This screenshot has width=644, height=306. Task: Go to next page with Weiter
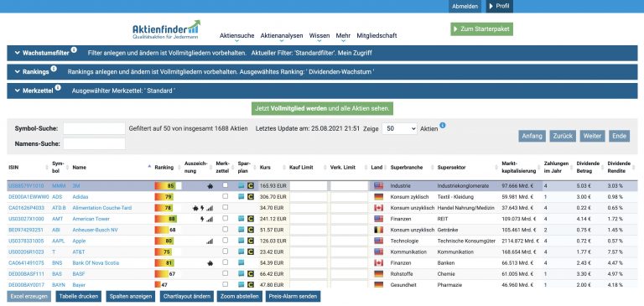tap(592, 137)
